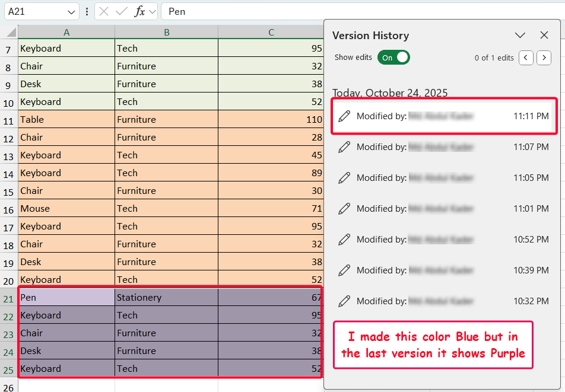
Task: Click the Cancel (X) icon in formula bar
Action: 104,11
